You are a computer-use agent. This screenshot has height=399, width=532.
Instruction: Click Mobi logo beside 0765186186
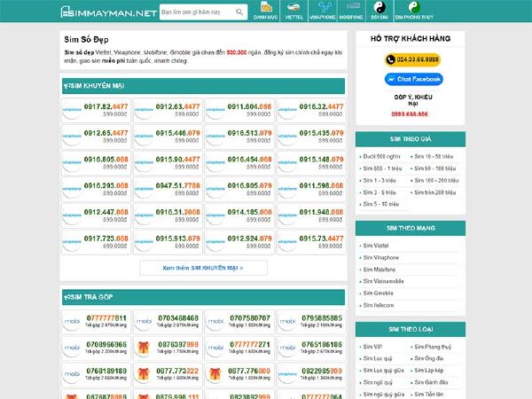[287, 348]
